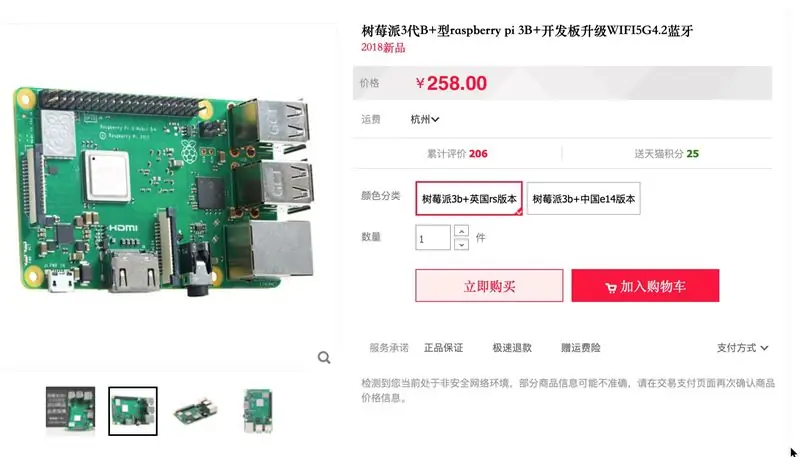This screenshot has height=457, width=800.
Task: Click the 立即购买 buy now button
Action: pos(489,286)
